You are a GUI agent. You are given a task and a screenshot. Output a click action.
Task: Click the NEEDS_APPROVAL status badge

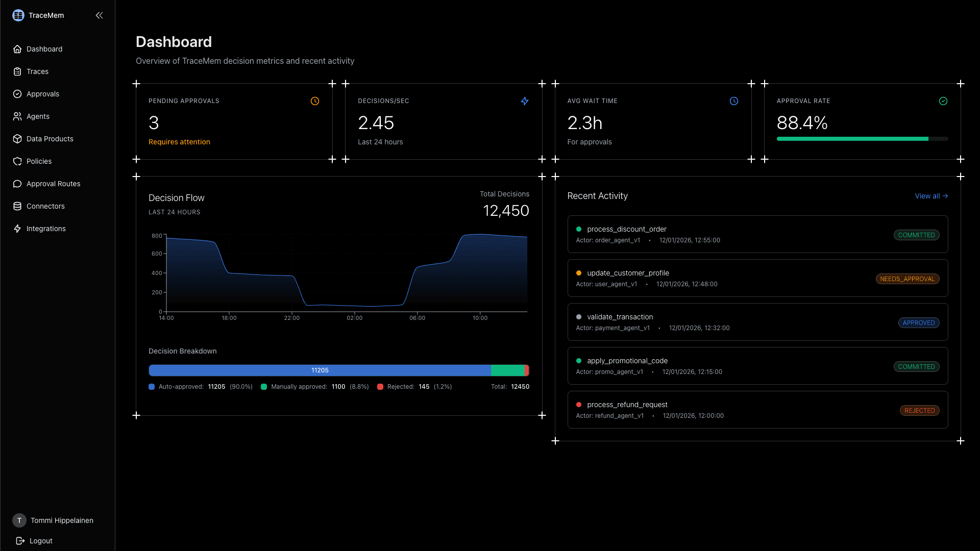[x=907, y=279]
